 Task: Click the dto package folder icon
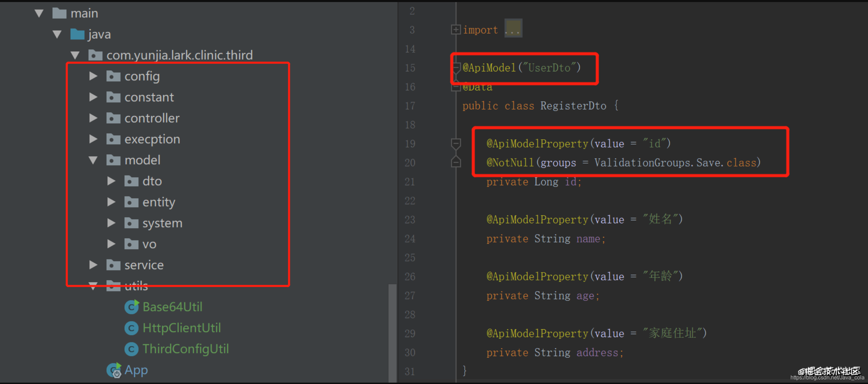131,181
